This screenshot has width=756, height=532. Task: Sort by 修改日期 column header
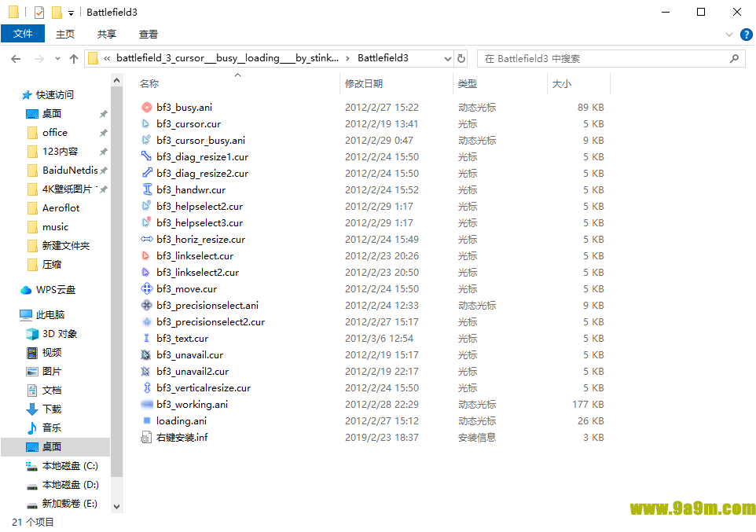point(364,84)
